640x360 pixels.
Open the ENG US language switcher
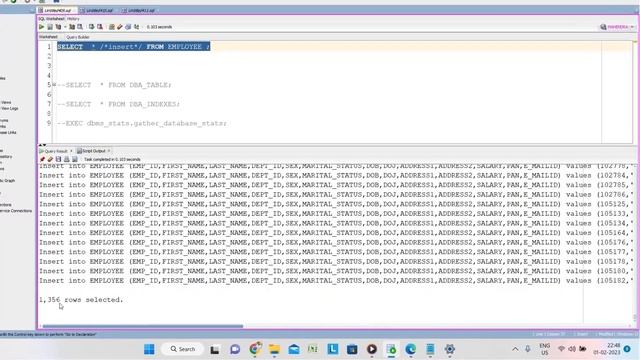(544, 349)
